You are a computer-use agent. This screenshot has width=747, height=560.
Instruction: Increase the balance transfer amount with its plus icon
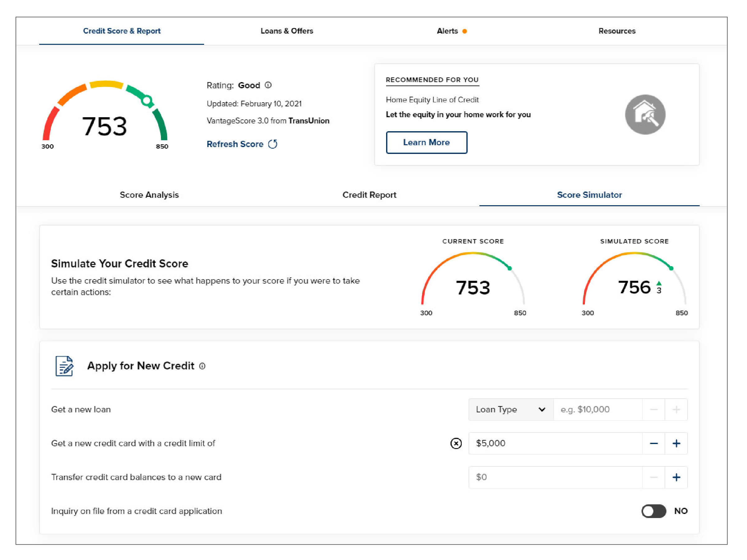(x=676, y=477)
